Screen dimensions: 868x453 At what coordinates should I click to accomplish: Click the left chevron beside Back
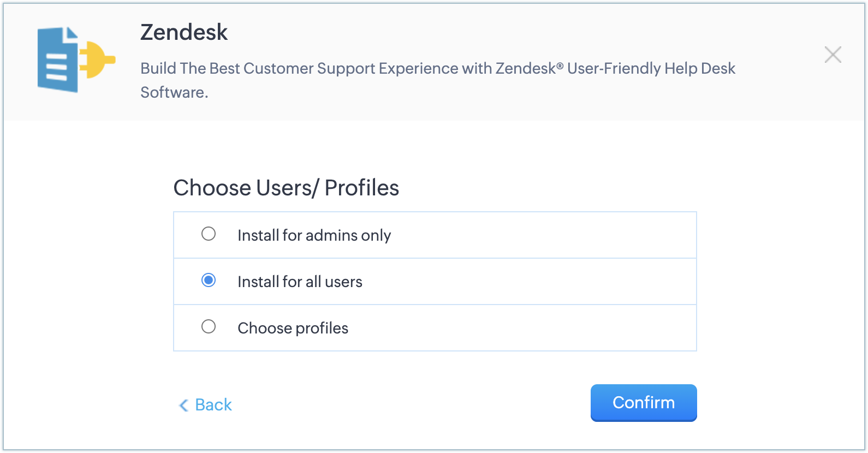(184, 405)
